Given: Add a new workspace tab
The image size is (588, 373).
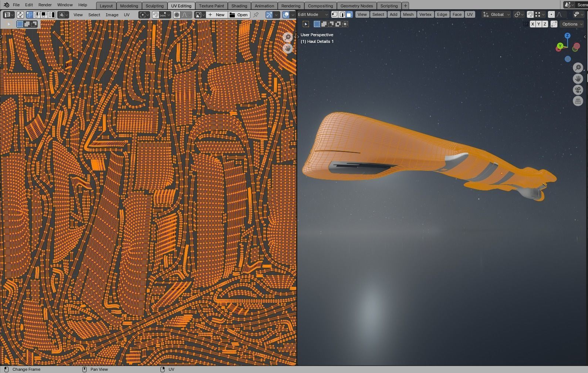Looking at the screenshot, I should click(405, 6).
